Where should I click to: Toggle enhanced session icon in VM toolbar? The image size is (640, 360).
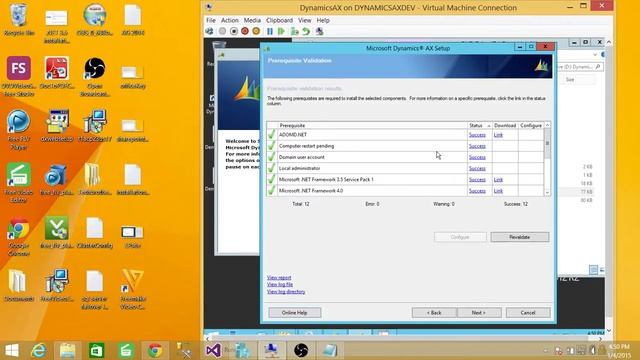[x=320, y=31]
